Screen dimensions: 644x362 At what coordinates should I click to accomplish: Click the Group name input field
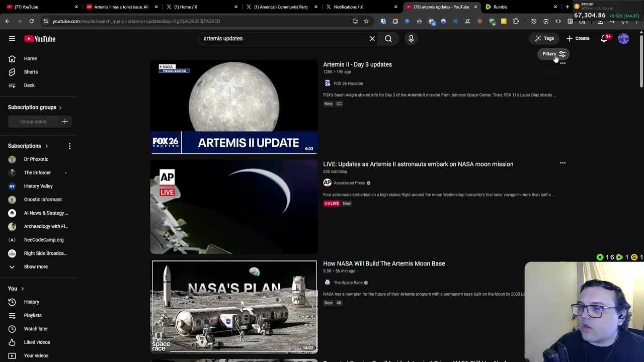click(x=33, y=121)
